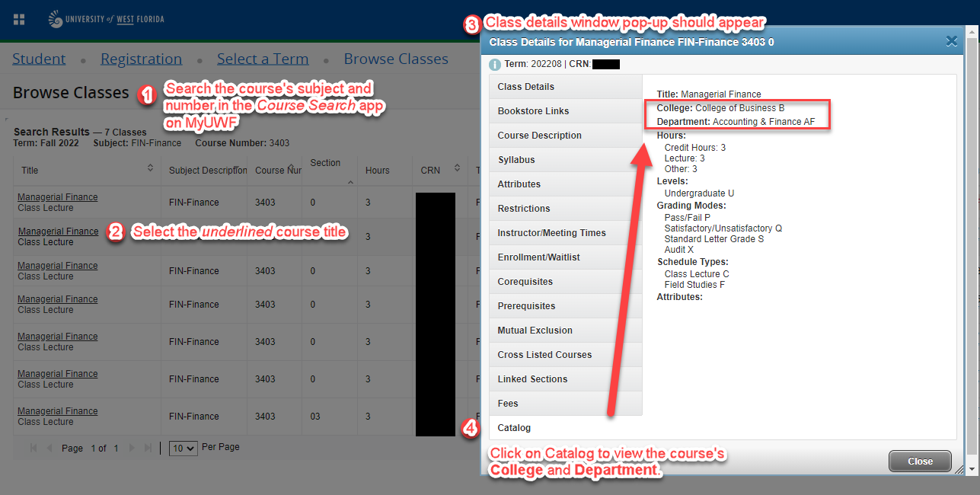
Task: Open the apps grid menu icon
Action: click(x=19, y=19)
